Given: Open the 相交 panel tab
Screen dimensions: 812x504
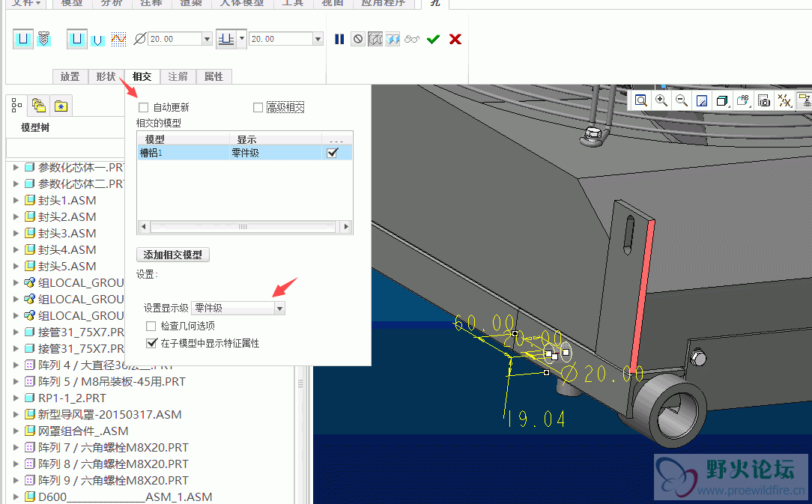Looking at the screenshot, I should tap(142, 76).
